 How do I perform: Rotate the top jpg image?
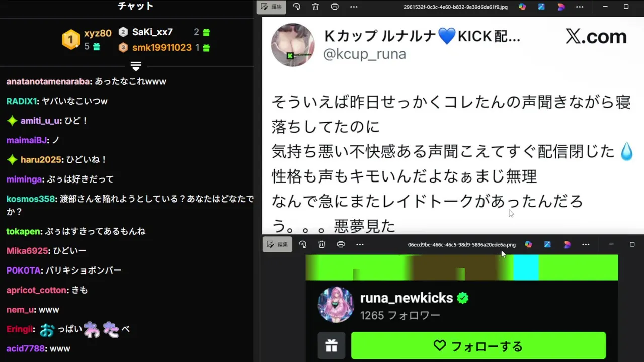coord(296,7)
